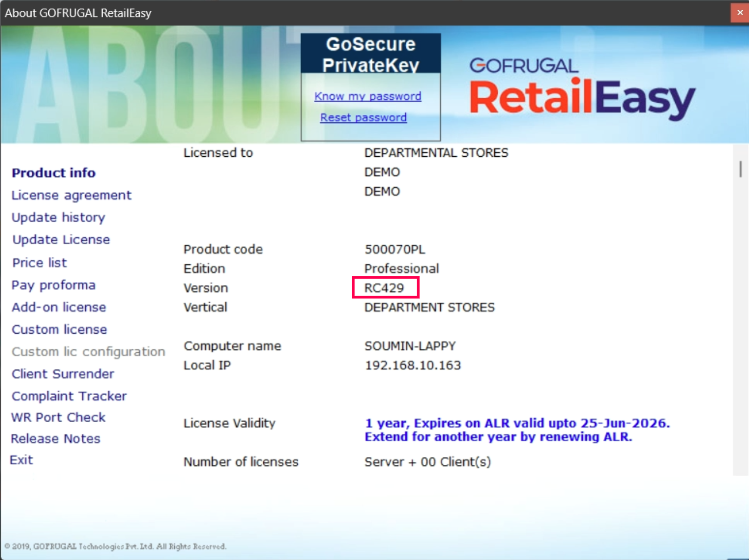This screenshot has height=560, width=749.
Task: Click Exit in the sidebar
Action: pyautogui.click(x=21, y=460)
